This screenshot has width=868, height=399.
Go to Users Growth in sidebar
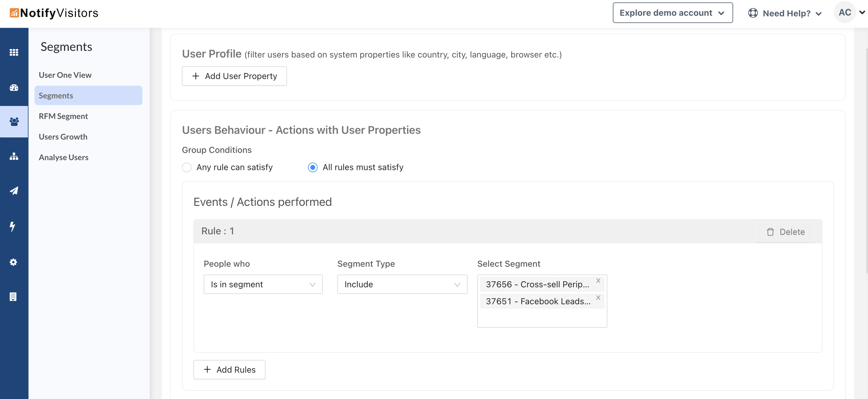click(x=63, y=137)
